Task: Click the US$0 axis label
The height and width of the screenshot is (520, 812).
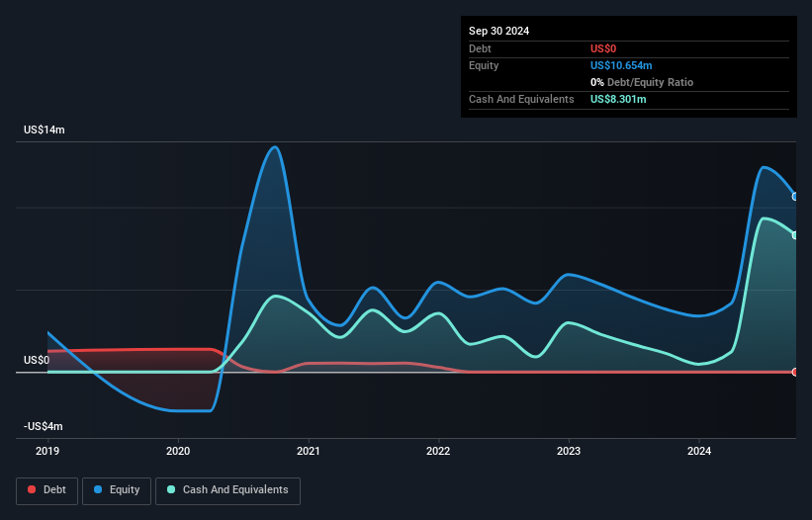Action: point(37,360)
